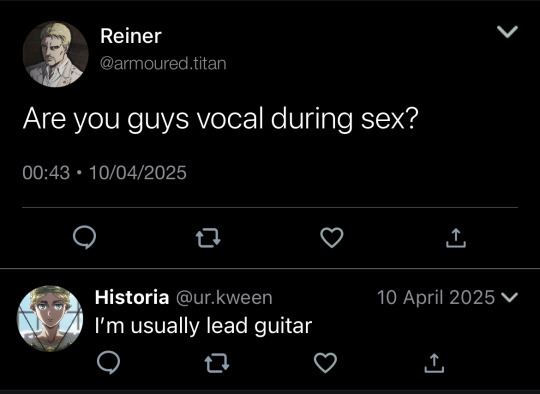Click Historia's display name

132,297
